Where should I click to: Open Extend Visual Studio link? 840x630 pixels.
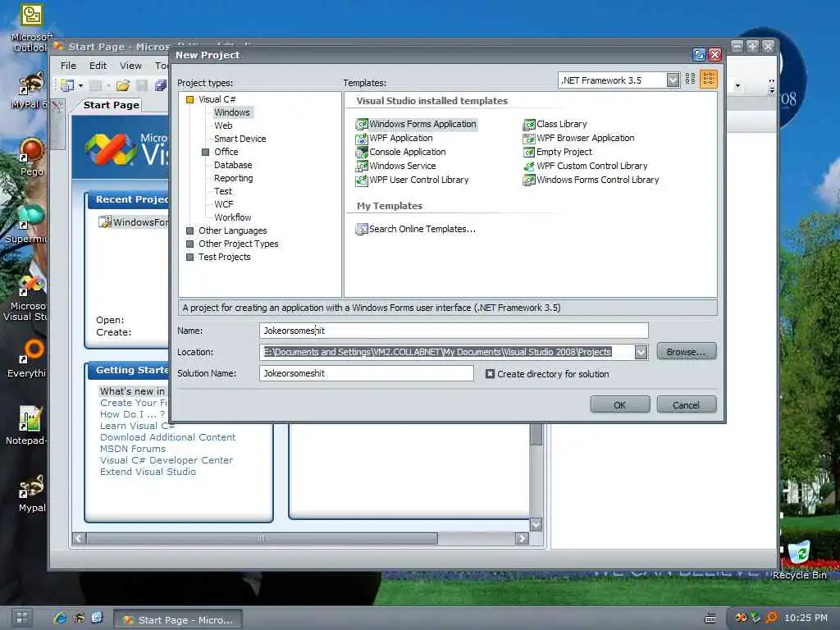148,472
